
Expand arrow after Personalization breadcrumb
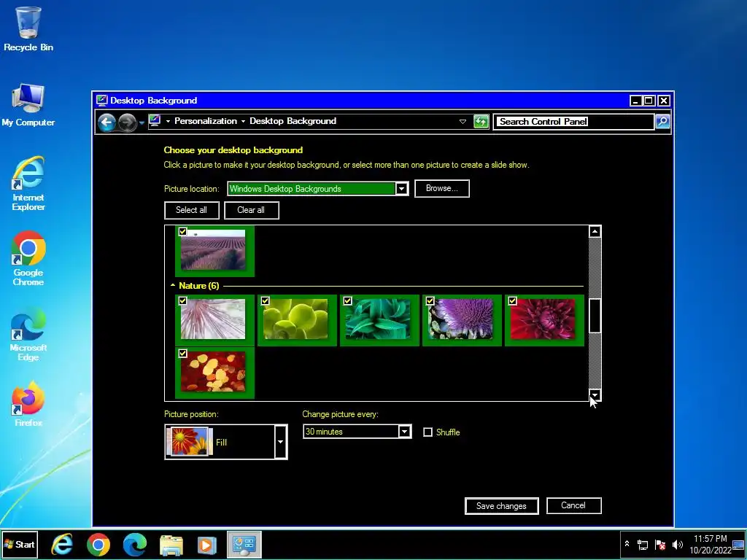(243, 122)
